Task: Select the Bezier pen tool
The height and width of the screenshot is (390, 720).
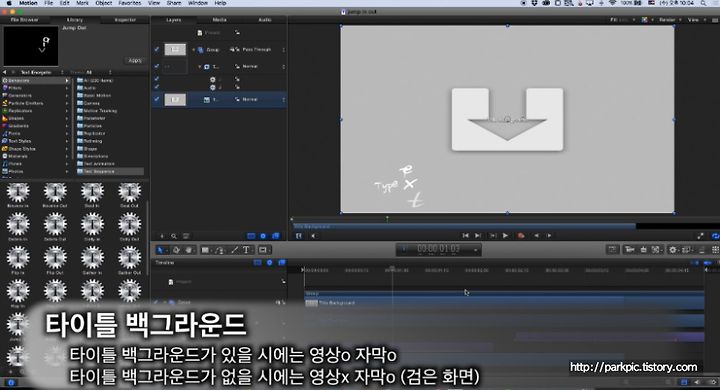Action: (x=220, y=250)
